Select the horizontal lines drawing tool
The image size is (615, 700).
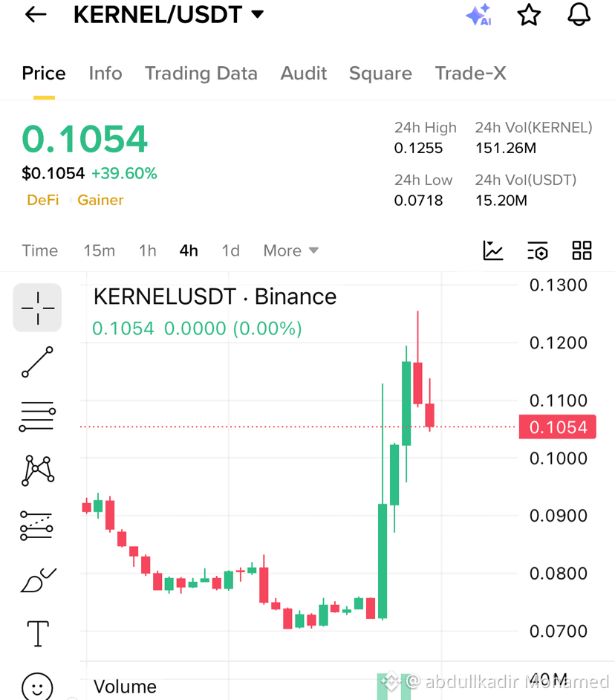tap(37, 416)
